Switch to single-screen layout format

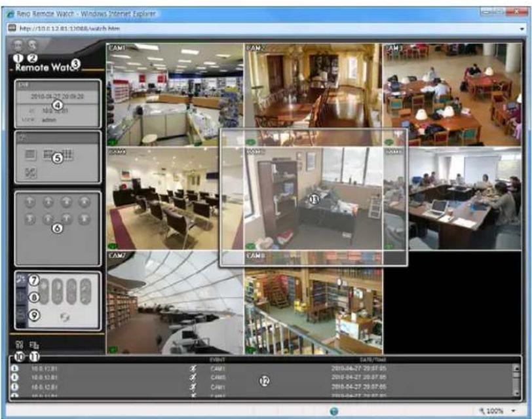31,155
